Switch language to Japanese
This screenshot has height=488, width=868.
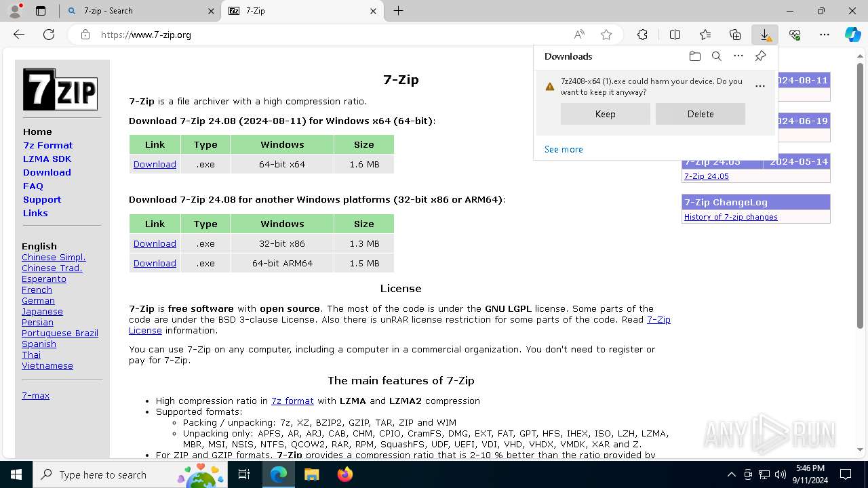[x=42, y=311]
